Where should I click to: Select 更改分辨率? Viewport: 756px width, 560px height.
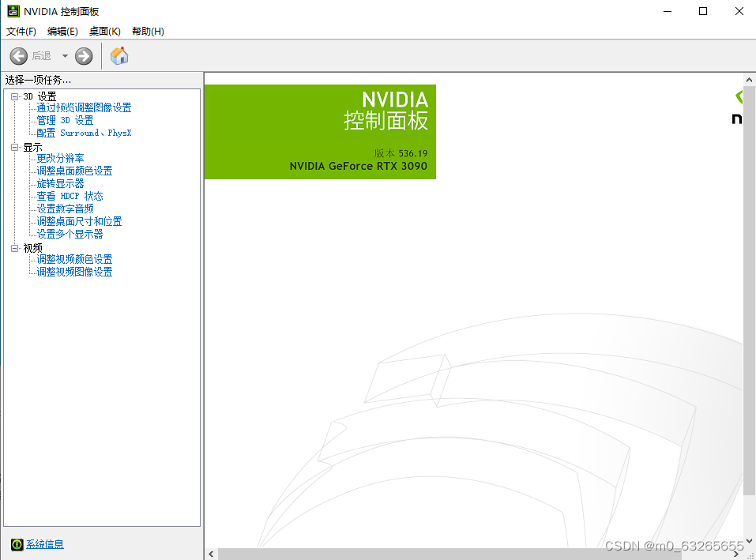coord(60,158)
